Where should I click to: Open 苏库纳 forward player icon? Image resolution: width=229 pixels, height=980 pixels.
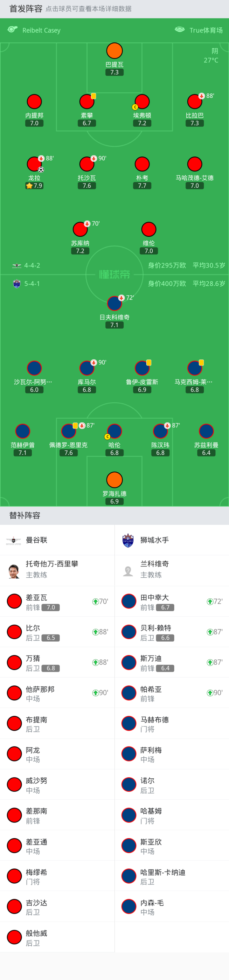click(x=80, y=229)
